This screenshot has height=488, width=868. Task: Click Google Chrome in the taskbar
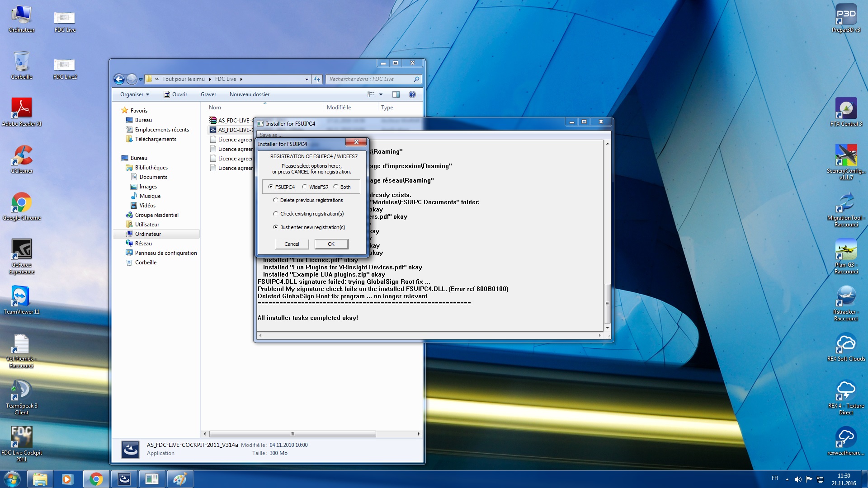pyautogui.click(x=96, y=479)
